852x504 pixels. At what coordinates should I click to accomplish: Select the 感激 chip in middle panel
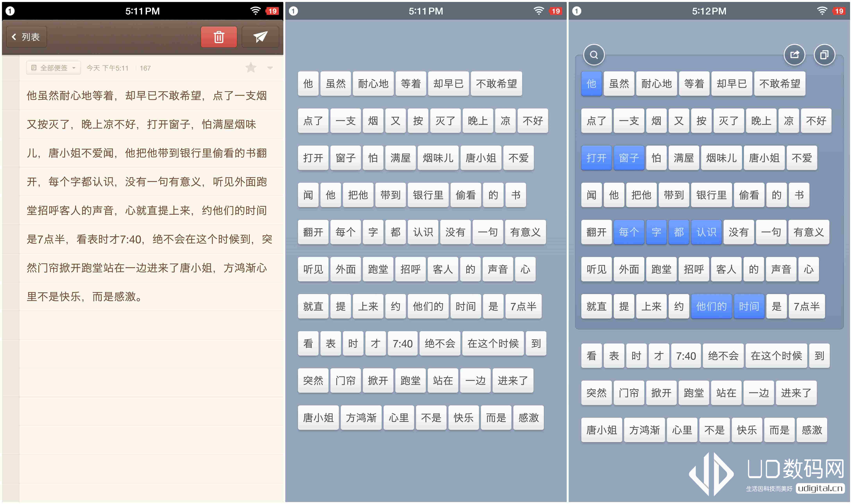tap(529, 418)
